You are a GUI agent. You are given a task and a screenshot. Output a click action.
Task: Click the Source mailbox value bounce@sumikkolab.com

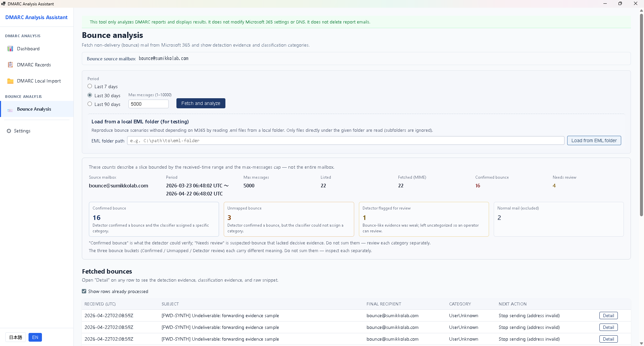(x=118, y=186)
